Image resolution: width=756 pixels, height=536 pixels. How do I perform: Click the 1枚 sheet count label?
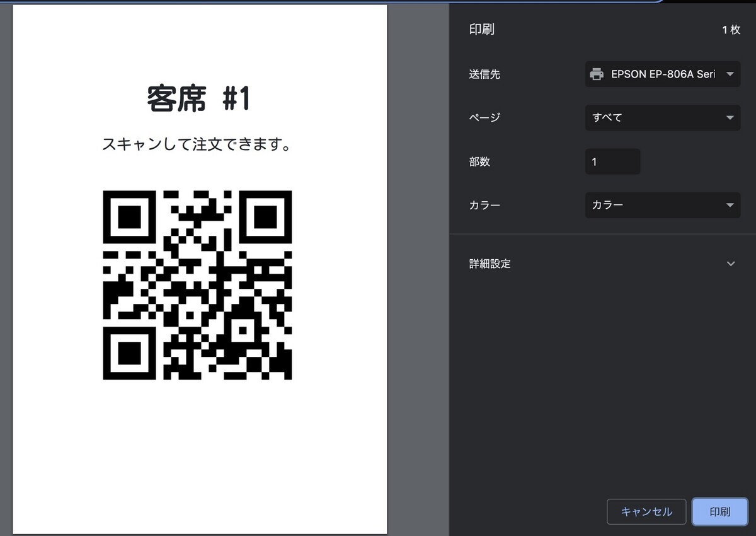pos(733,29)
